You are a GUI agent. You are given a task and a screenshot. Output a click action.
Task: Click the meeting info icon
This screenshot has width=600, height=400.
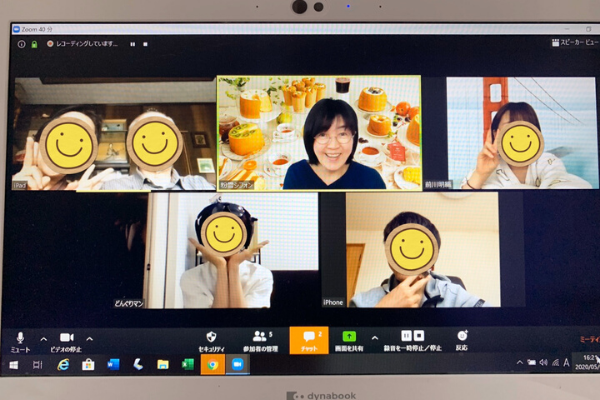click(x=22, y=44)
